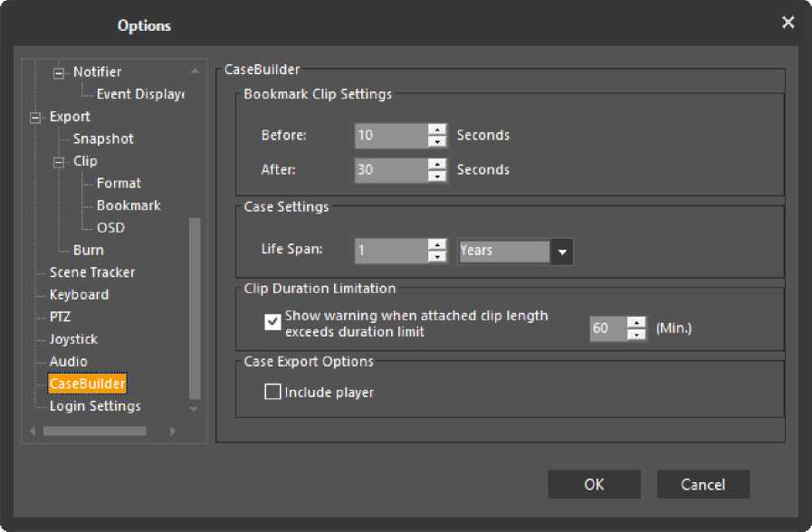Close the Options dialog with X

[788, 23]
